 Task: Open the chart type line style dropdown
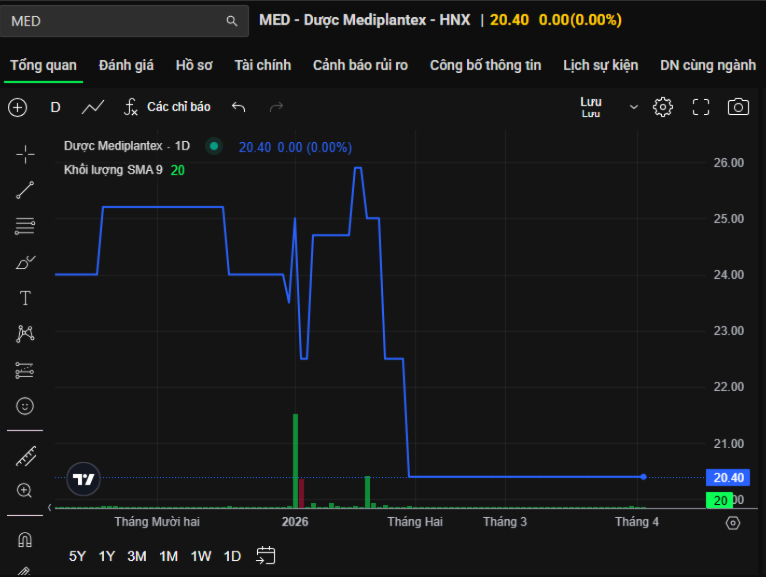tap(93, 107)
